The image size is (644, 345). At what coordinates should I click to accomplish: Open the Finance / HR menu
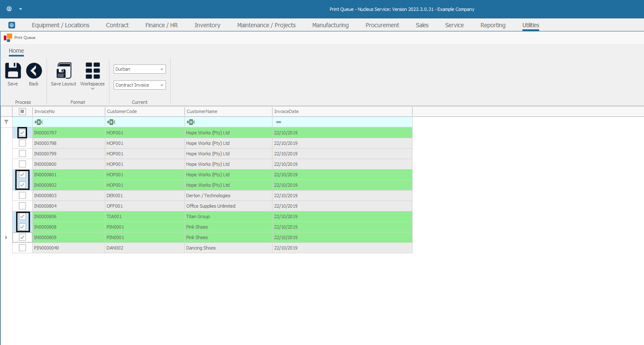tap(161, 25)
